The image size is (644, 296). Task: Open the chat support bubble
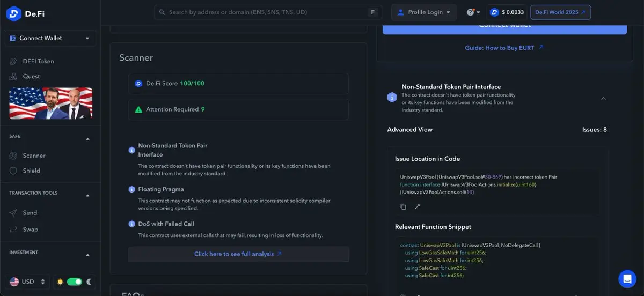[627, 279]
